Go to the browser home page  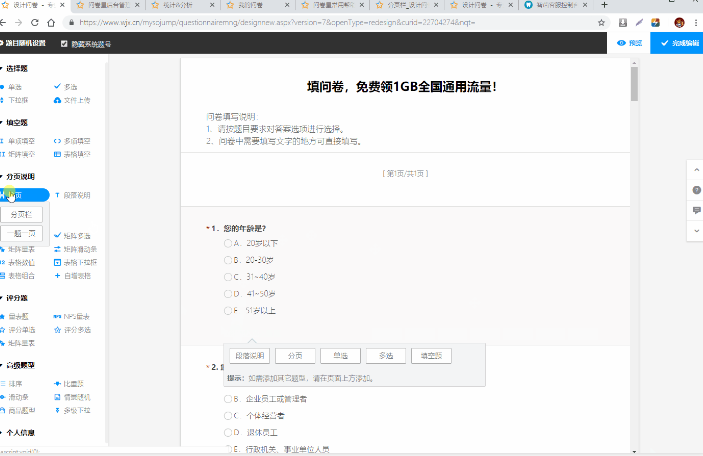pos(51,22)
